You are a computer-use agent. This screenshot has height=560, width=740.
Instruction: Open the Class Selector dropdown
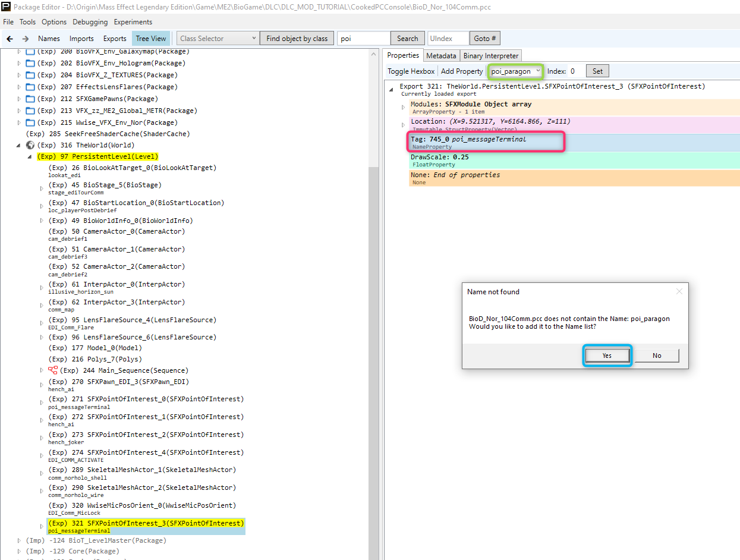[218, 39]
